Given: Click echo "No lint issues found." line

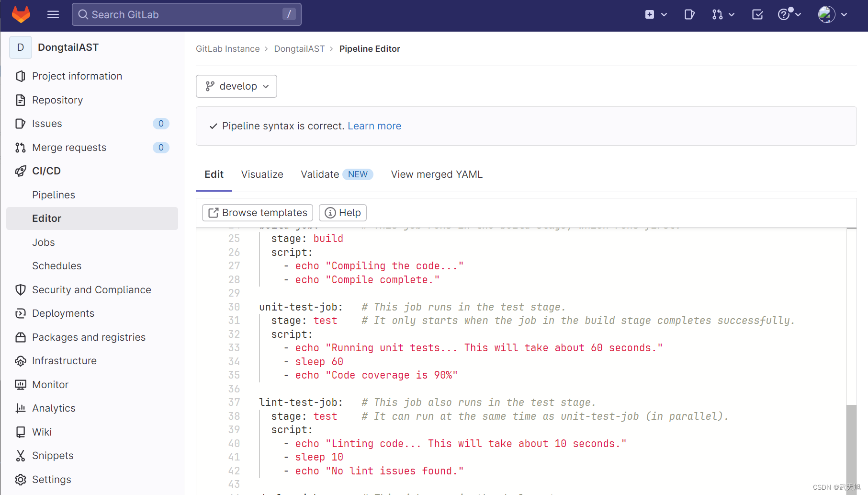Looking at the screenshot, I should pyautogui.click(x=380, y=471).
